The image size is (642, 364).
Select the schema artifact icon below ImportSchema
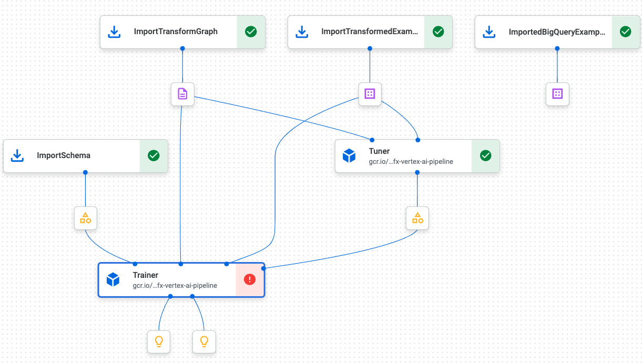85,218
